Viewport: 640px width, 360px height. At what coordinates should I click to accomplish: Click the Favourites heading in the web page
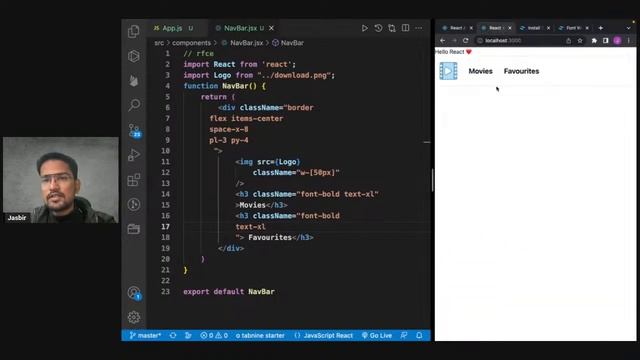(x=521, y=71)
